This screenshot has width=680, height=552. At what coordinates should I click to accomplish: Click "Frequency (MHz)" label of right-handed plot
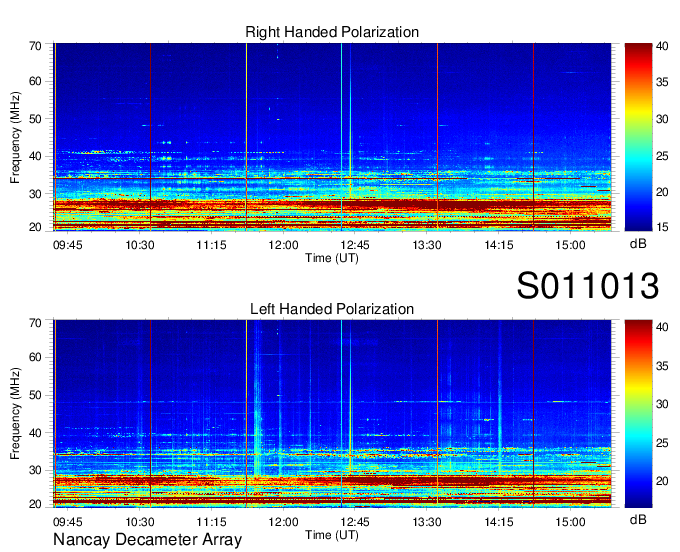click(x=15, y=137)
